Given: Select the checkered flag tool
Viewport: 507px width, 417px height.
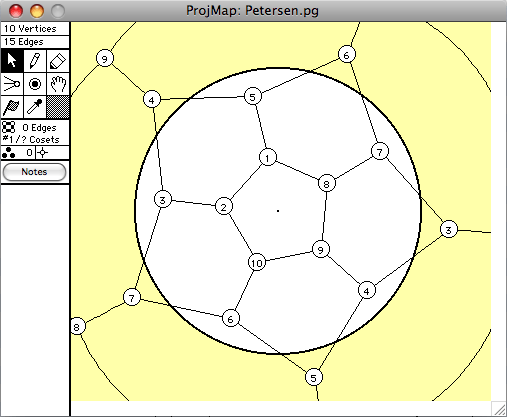Looking at the screenshot, I should [12, 107].
